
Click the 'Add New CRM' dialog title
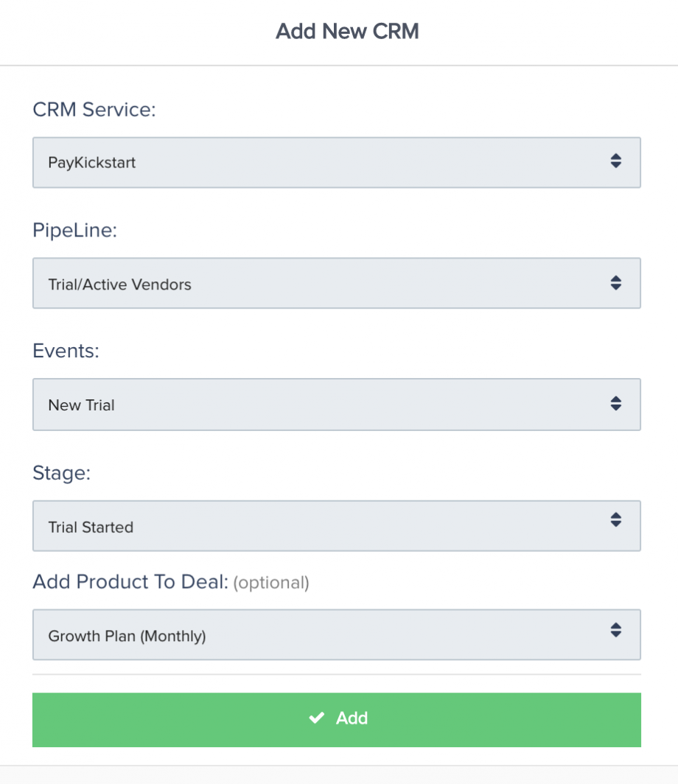tap(347, 32)
